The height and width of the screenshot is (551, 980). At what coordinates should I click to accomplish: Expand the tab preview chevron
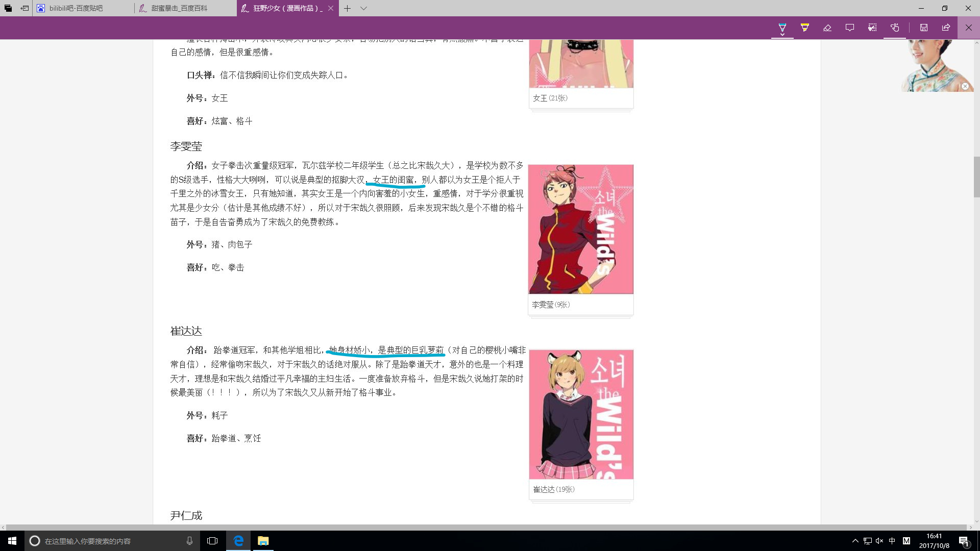[363, 8]
